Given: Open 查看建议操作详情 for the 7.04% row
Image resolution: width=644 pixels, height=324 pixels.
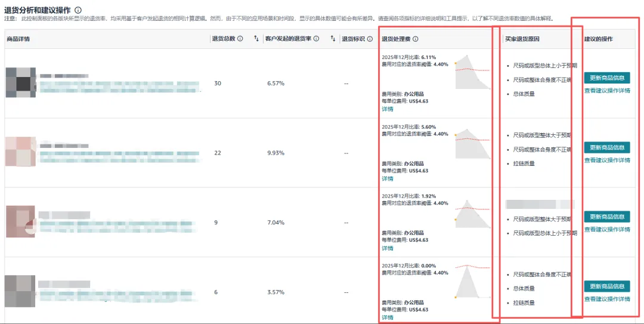Looking at the screenshot, I should click(x=607, y=229).
